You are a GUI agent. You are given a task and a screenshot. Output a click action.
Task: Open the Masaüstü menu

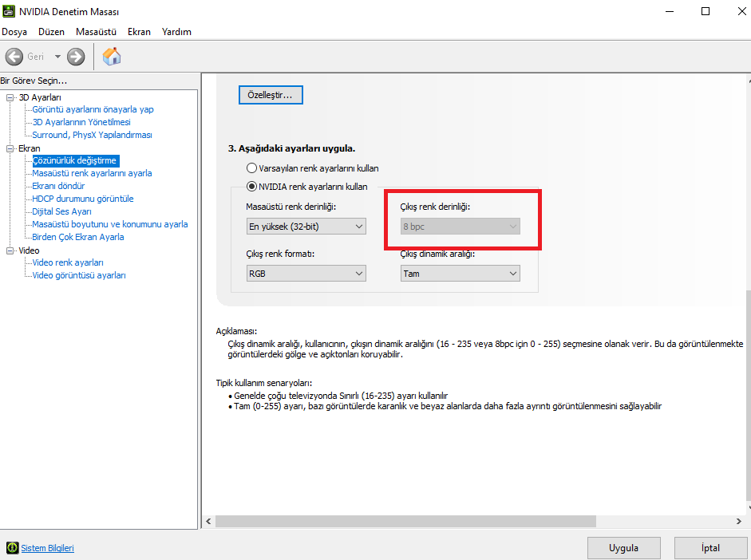coord(97,32)
